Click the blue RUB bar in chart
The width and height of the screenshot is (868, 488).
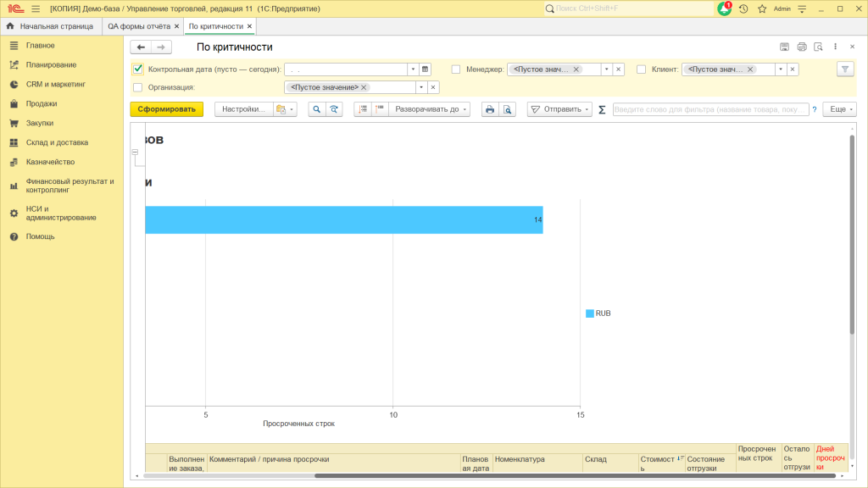pyautogui.click(x=344, y=219)
